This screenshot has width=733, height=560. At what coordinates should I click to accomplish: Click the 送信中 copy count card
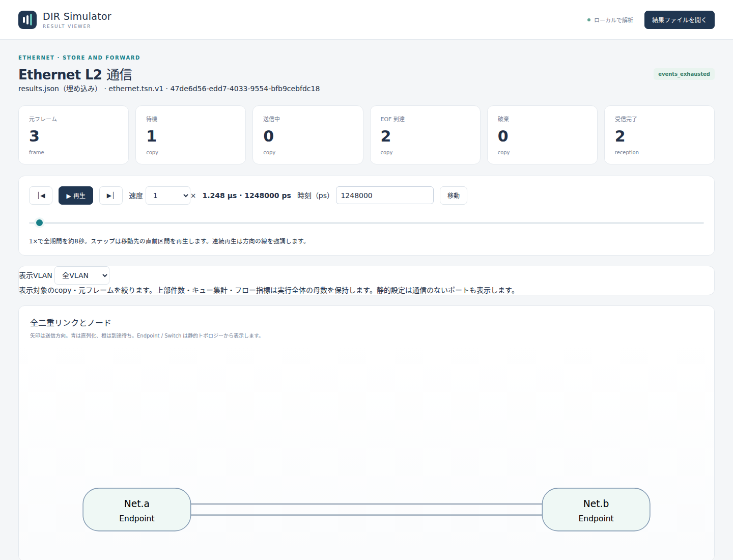click(308, 135)
